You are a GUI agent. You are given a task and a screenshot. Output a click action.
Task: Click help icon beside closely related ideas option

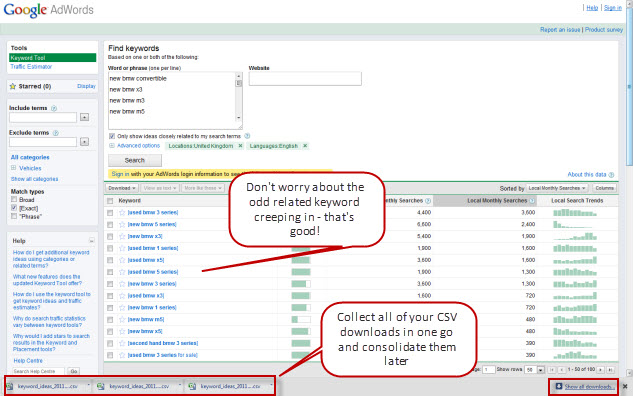tap(247, 136)
